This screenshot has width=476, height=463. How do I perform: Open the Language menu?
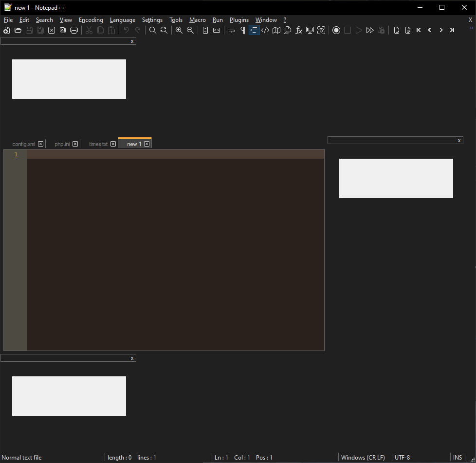point(123,20)
